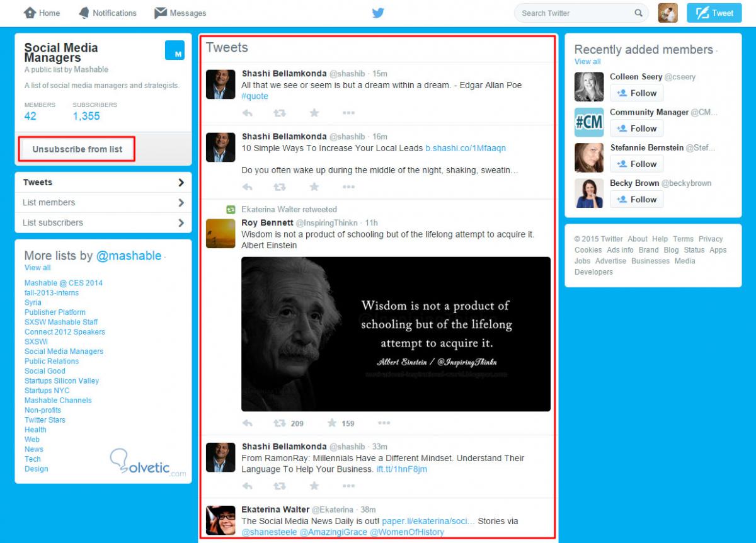756x543 pixels.
Task: Open the Privacy footer link
Action: (x=711, y=239)
